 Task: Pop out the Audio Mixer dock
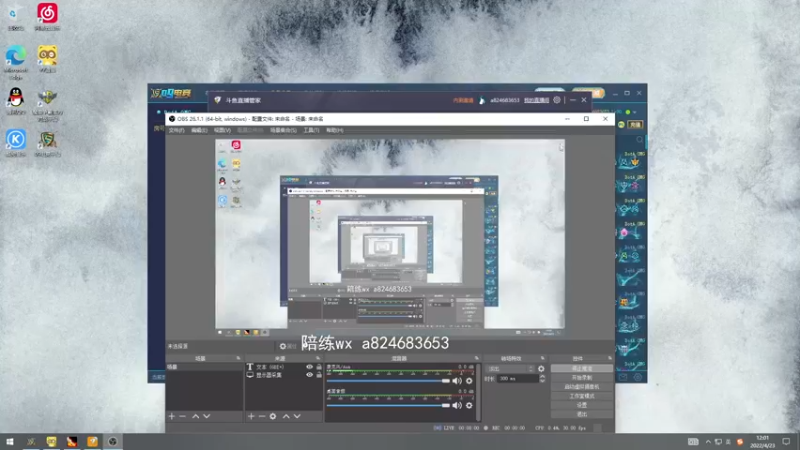(x=477, y=358)
